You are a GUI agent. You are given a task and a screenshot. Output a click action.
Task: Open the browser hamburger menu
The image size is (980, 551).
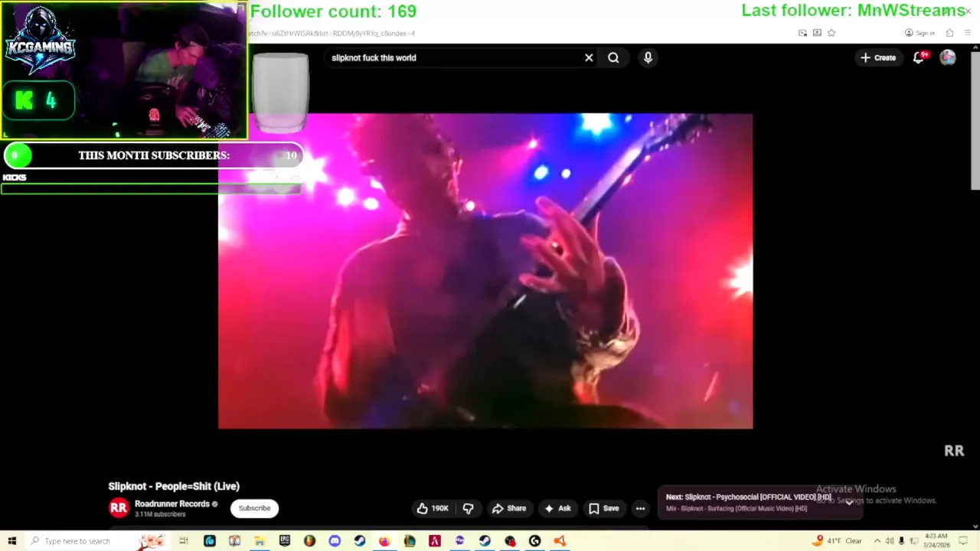(968, 33)
